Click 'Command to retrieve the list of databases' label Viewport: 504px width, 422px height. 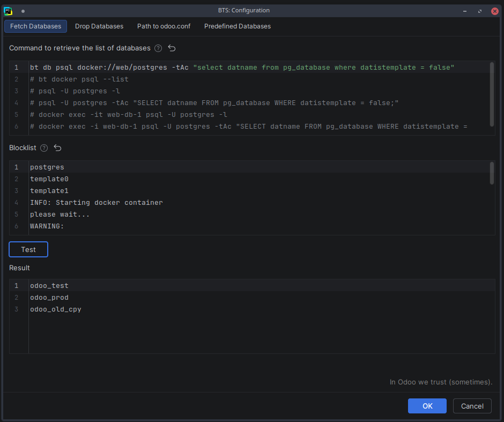click(80, 48)
